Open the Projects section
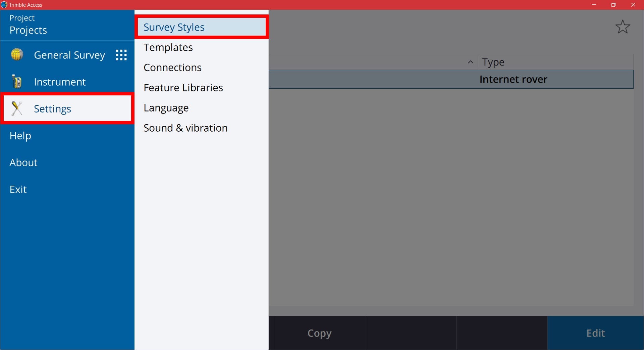Viewport: 644px width, 350px height. (x=67, y=25)
